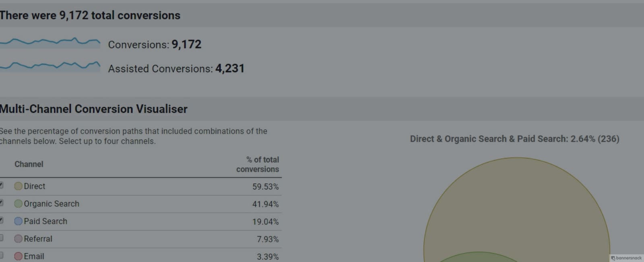Click the Multi-Channel Conversion Visualiser heading
644x262 pixels.
94,109
